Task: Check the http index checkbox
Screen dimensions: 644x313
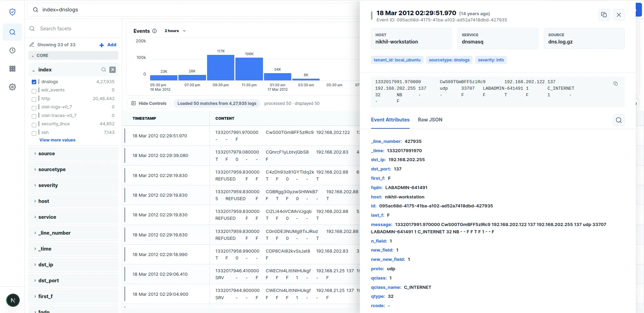Action: point(34,99)
